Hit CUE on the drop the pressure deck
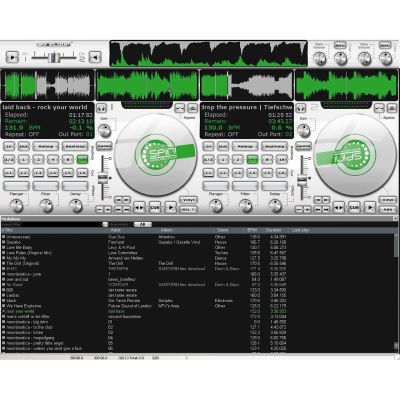The width and height of the screenshot is (400, 400). click(x=354, y=207)
